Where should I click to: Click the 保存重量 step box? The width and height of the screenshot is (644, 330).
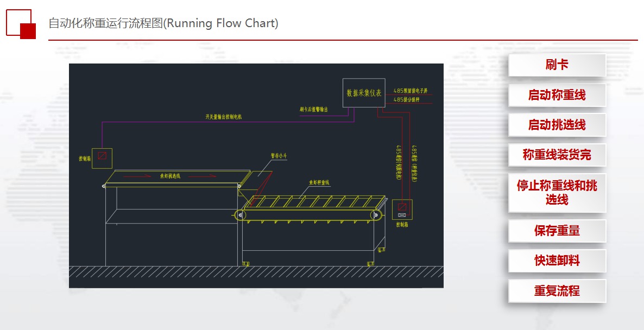557,231
